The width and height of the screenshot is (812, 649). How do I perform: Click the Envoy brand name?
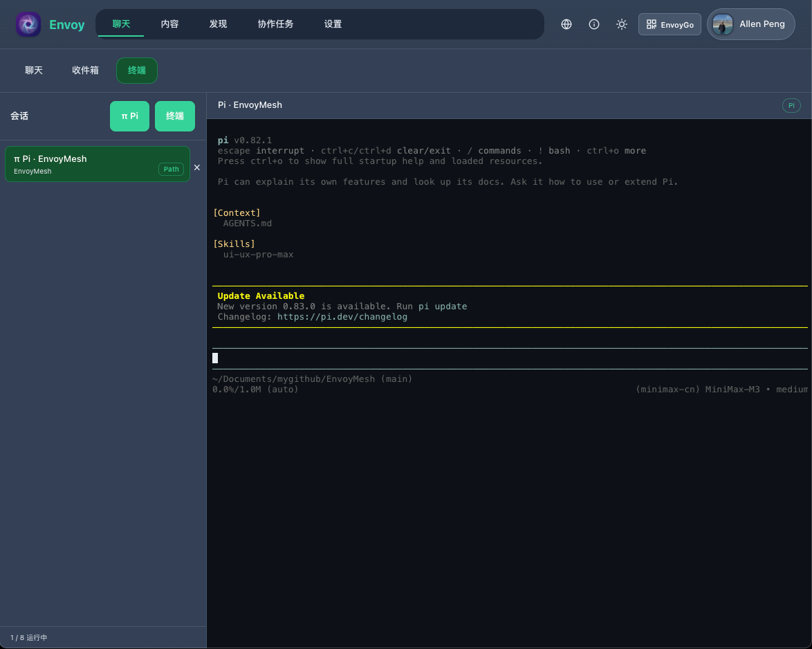tap(67, 24)
